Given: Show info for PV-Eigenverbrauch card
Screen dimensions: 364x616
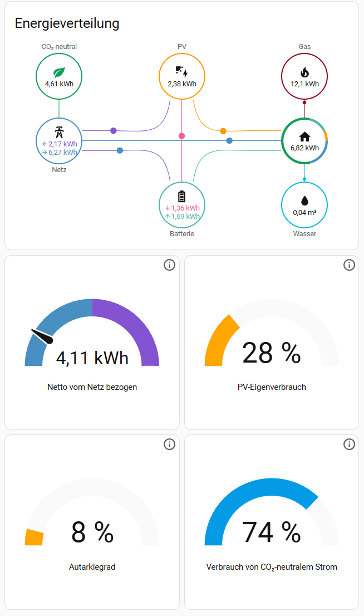Looking at the screenshot, I should click(349, 265).
